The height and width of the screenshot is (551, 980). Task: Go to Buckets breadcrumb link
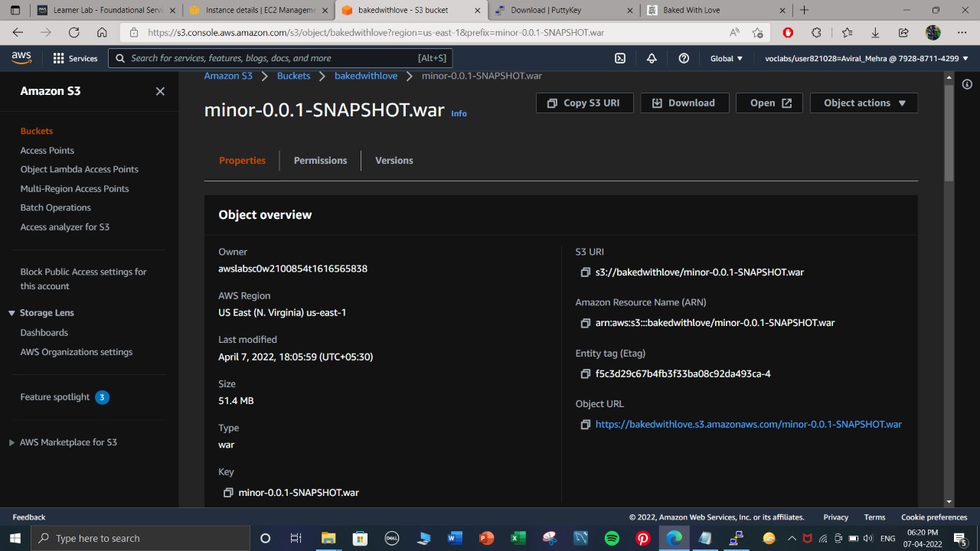(x=293, y=76)
